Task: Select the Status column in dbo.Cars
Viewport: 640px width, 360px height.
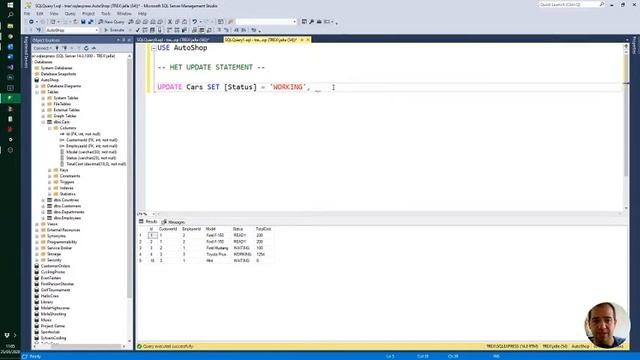Action: pyautogui.click(x=91, y=158)
